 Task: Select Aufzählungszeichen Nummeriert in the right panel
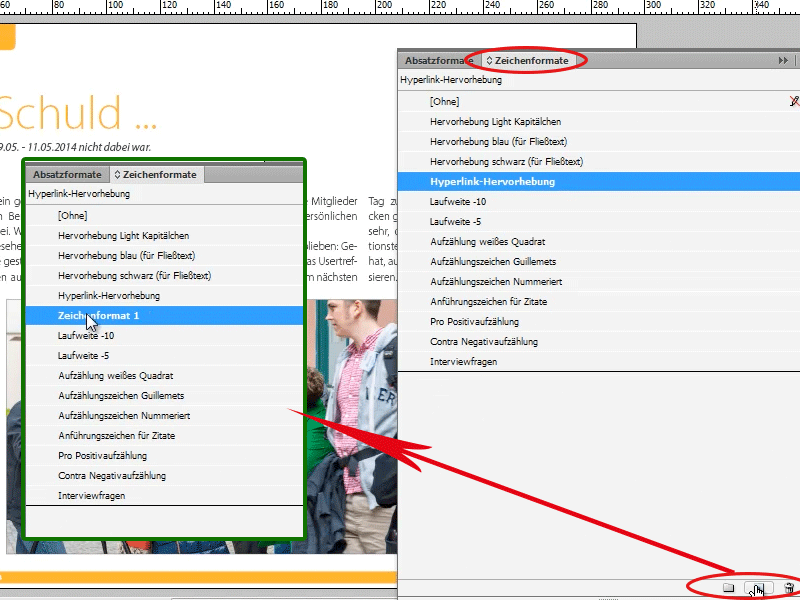[598, 282]
